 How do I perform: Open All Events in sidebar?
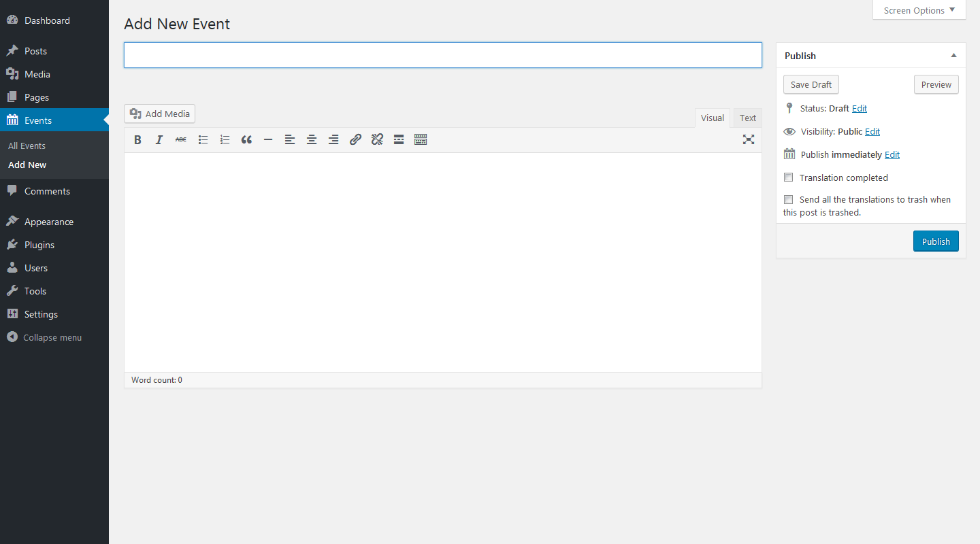click(x=27, y=146)
